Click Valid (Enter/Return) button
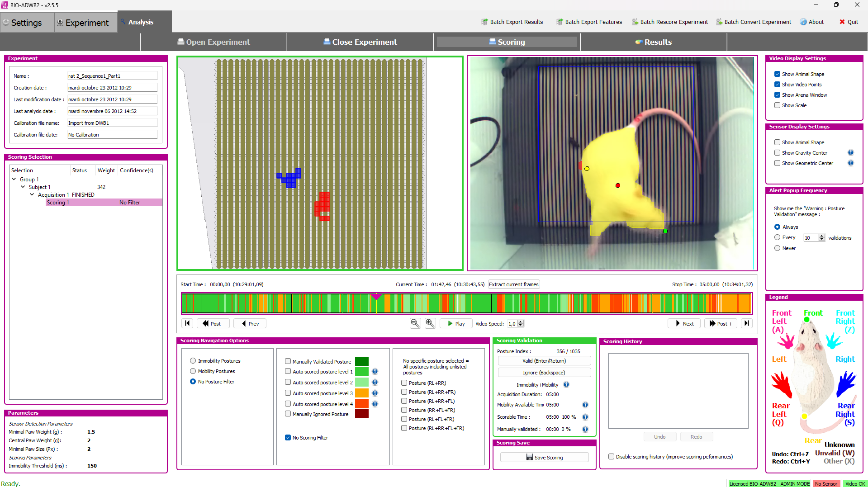Image resolution: width=868 pixels, height=487 pixels. (x=544, y=361)
